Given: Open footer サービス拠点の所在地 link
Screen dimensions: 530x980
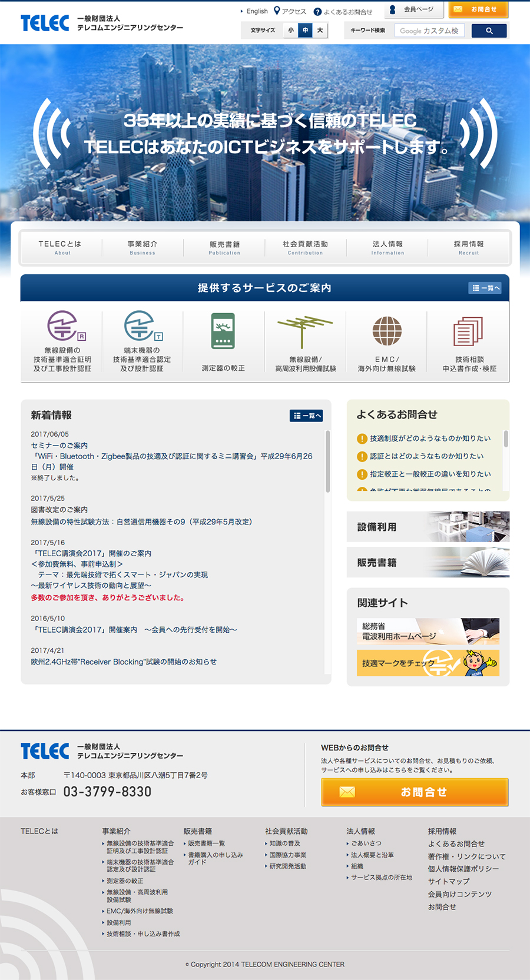Looking at the screenshot, I should click(382, 878).
